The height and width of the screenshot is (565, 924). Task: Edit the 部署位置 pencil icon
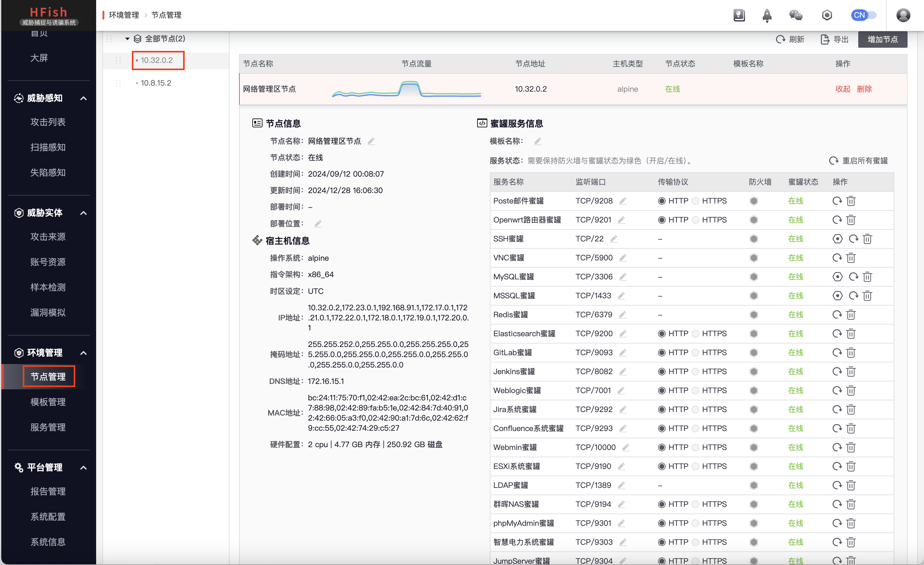point(318,224)
